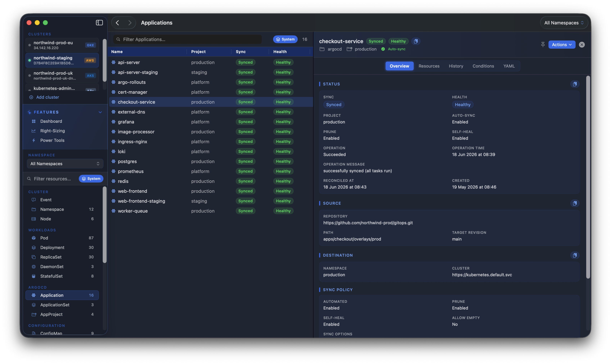
Task: Open the DaemonSet workloads list
Action: 62,267
